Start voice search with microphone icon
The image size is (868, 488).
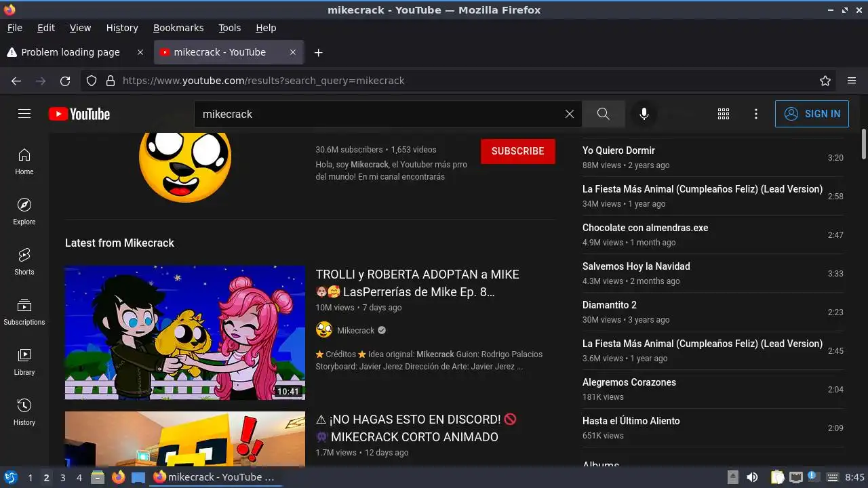coord(644,114)
